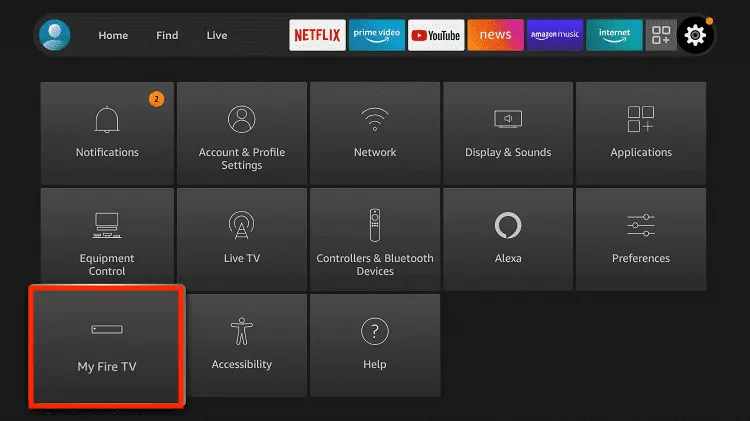750x421 pixels.
Task: Open Controllers & Bluetooth Devices
Action: pos(375,238)
